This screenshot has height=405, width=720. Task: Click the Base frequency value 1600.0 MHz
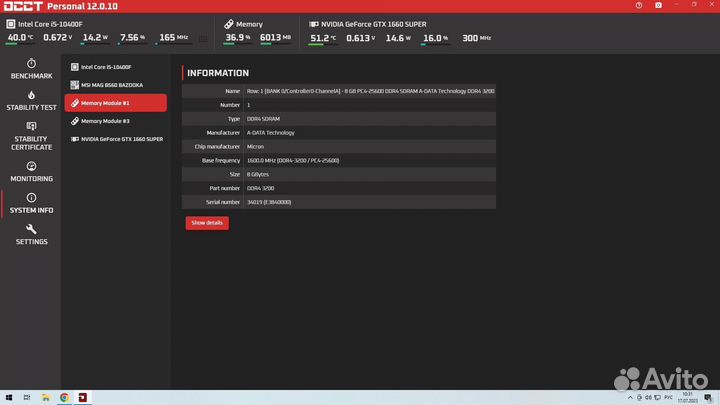[293, 161]
